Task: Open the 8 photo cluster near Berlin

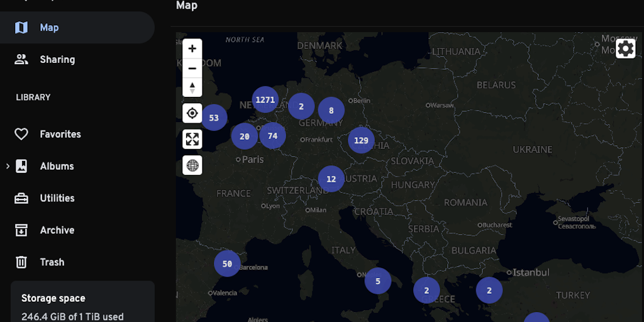Action: (331, 111)
